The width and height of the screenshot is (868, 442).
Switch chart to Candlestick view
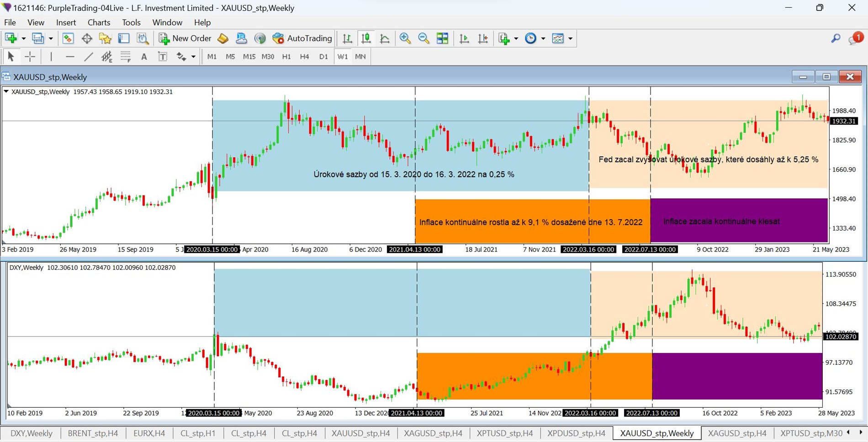click(366, 38)
